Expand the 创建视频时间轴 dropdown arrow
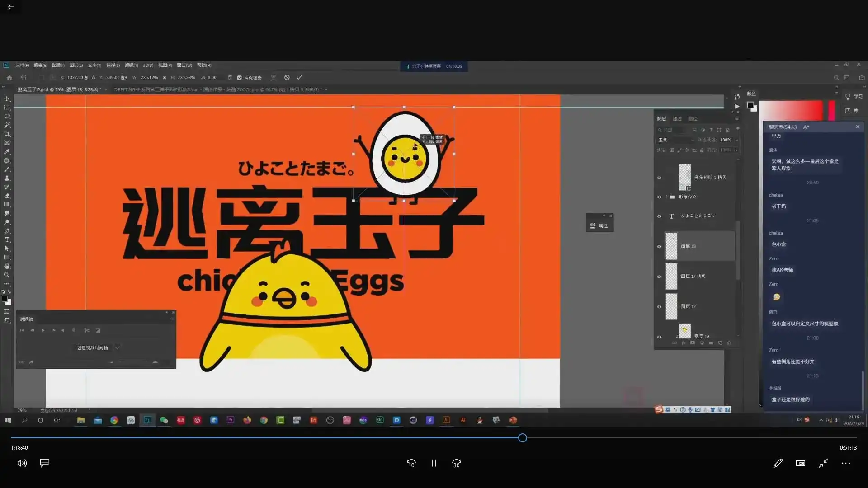This screenshot has width=868, height=488. point(117,348)
